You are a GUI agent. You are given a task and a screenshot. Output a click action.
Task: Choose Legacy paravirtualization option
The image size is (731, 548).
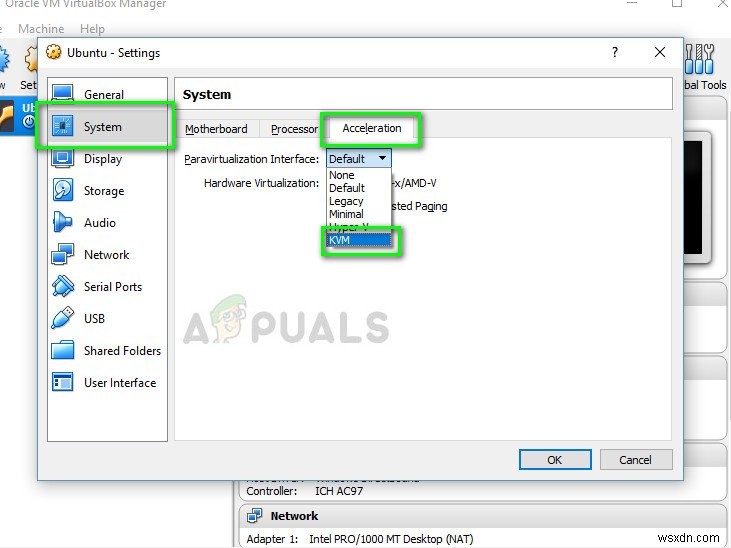(x=359, y=201)
